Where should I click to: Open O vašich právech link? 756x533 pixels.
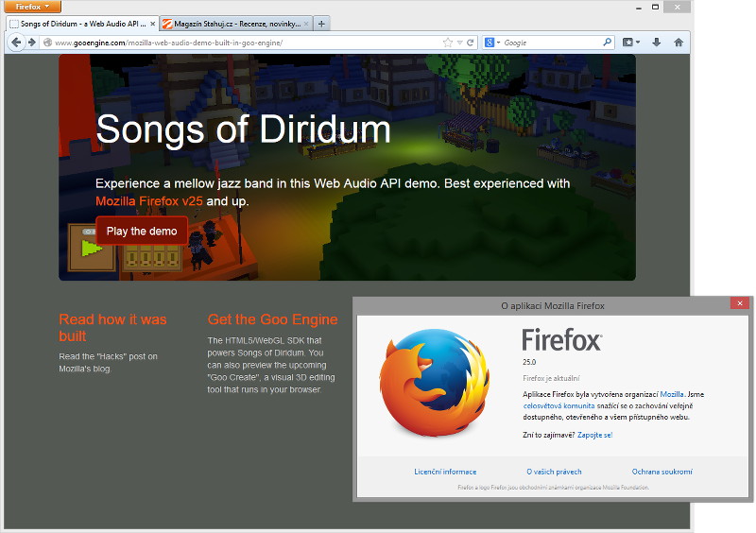554,472
